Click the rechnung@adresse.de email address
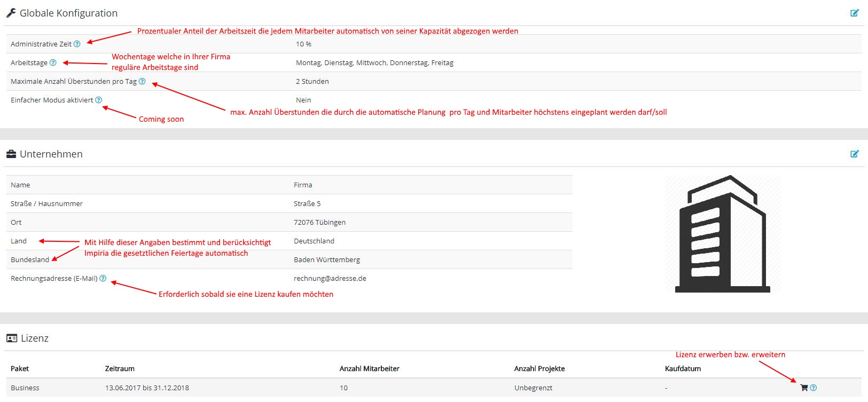The width and height of the screenshot is (868, 402). coord(330,278)
